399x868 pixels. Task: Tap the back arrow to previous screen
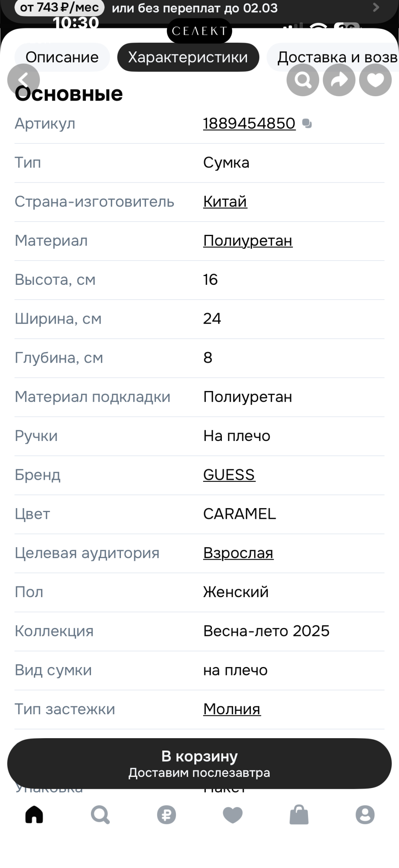tap(23, 79)
